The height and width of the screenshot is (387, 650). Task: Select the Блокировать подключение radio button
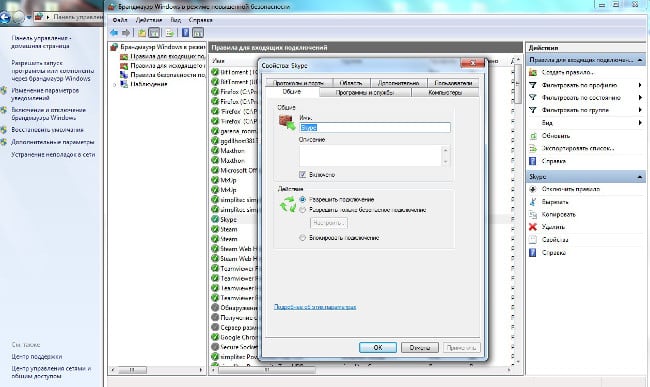(x=303, y=238)
